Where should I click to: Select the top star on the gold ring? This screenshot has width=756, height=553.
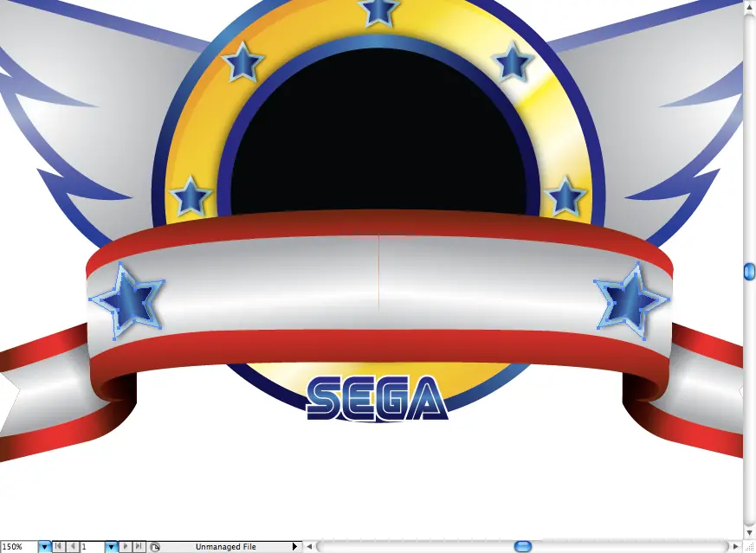379,10
